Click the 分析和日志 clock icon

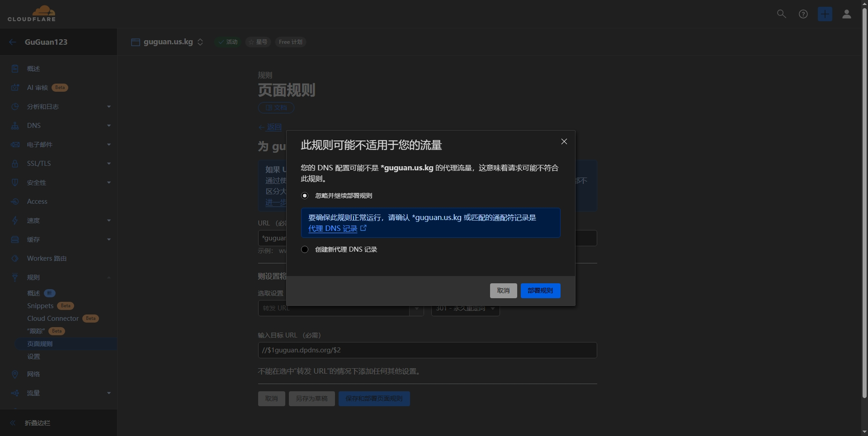(x=15, y=107)
